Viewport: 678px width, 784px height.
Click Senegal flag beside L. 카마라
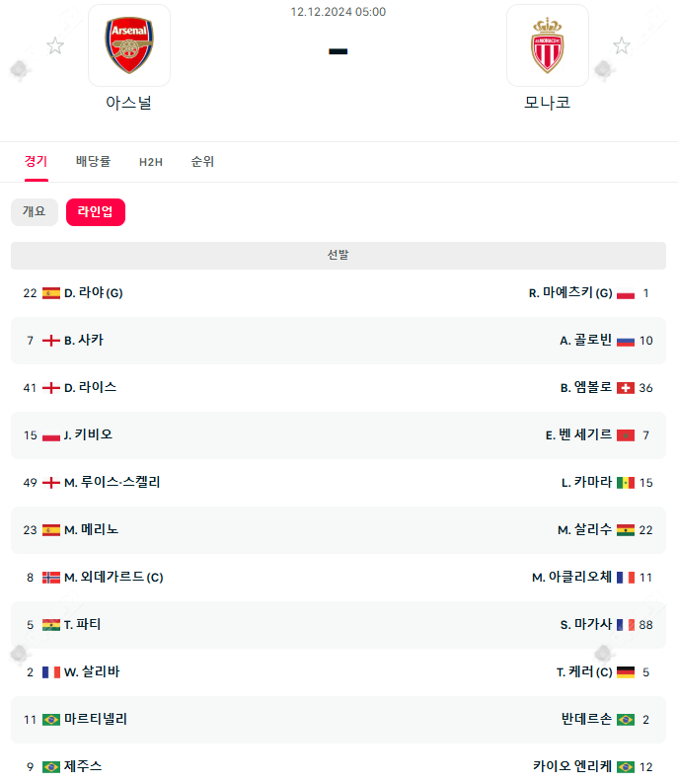pyautogui.click(x=625, y=483)
